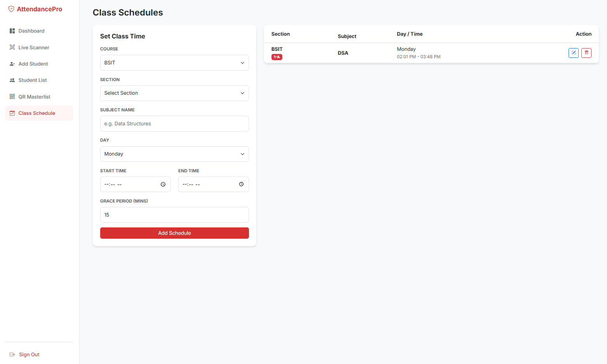Select the Live Scanner QR icon
Viewport: 607px width, 364px height.
coord(13,47)
